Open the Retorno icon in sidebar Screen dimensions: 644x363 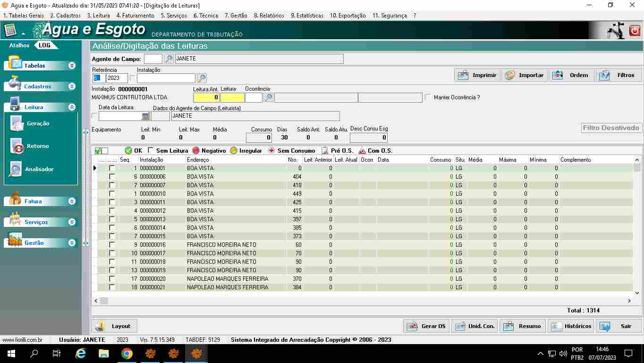(17, 147)
